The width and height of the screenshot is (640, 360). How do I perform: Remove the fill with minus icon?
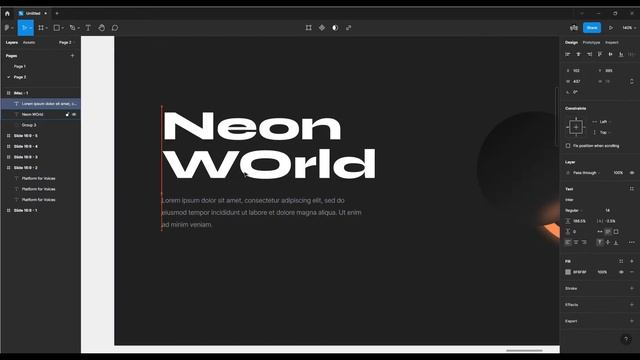632,272
